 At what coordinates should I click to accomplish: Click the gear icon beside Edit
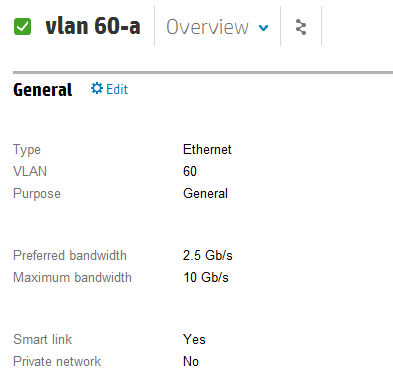(97, 88)
